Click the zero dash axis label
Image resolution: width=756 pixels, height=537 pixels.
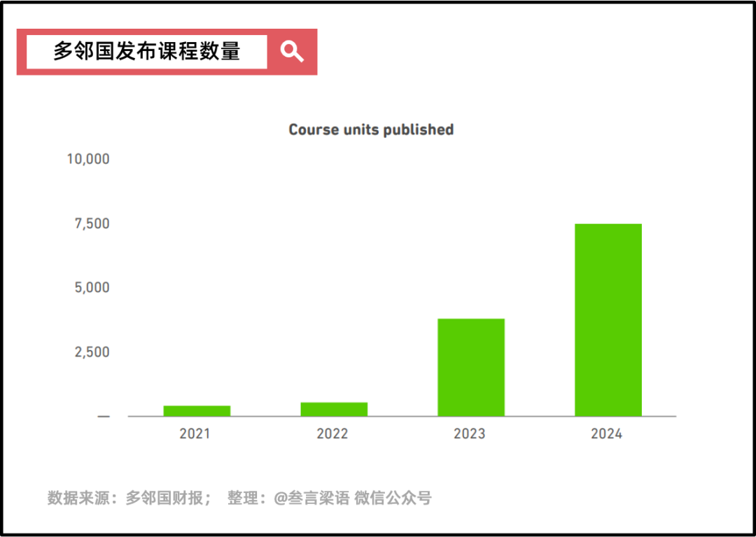click(104, 416)
